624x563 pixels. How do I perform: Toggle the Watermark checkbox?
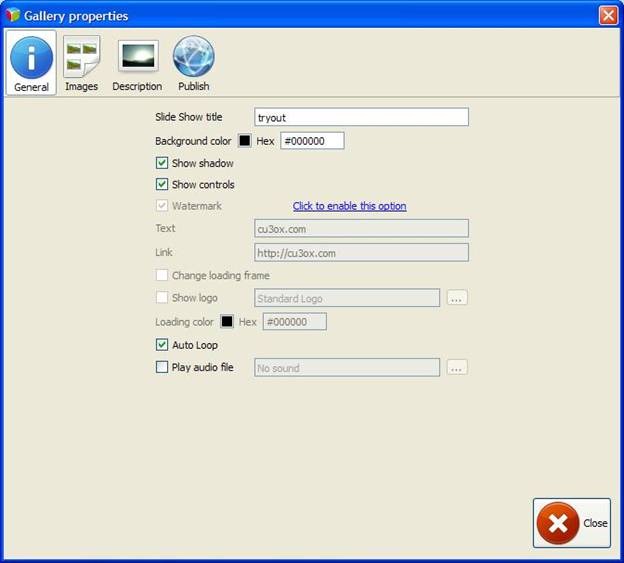pyautogui.click(x=162, y=206)
